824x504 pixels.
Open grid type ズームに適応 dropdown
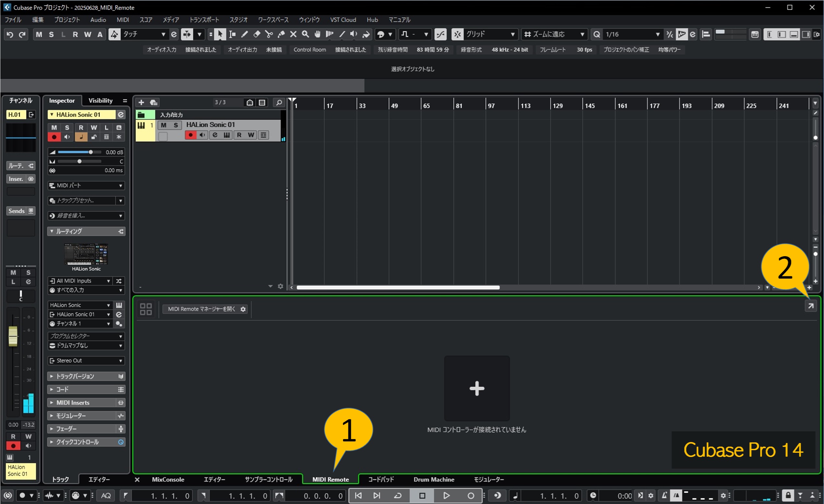point(554,34)
